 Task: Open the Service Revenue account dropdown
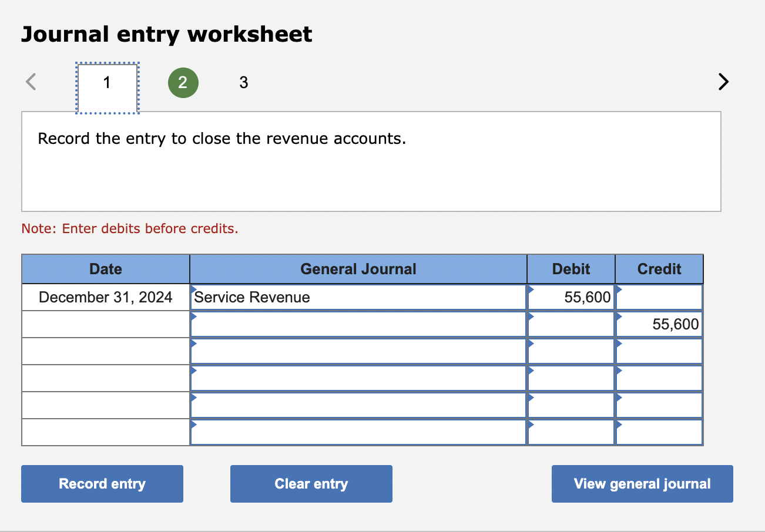click(x=193, y=289)
